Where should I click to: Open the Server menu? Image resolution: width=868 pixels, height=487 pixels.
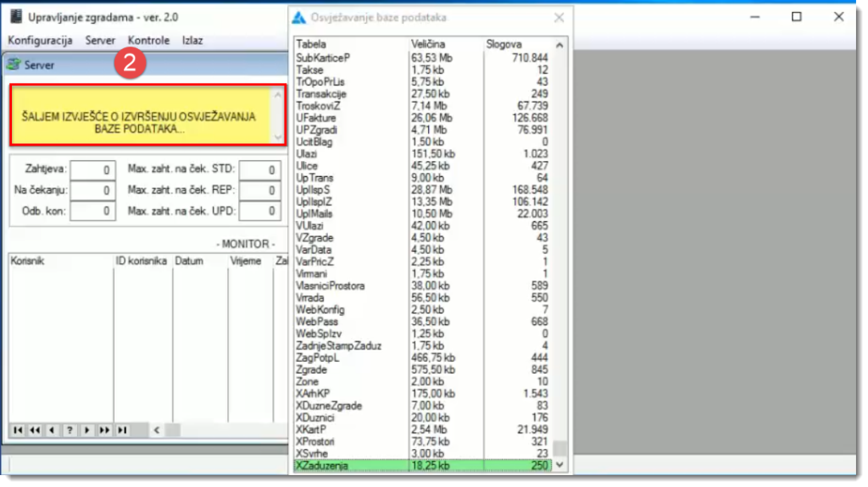100,40
